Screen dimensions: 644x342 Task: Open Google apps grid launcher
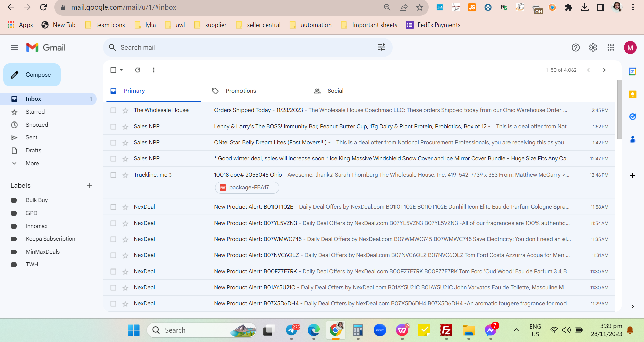[x=611, y=48]
